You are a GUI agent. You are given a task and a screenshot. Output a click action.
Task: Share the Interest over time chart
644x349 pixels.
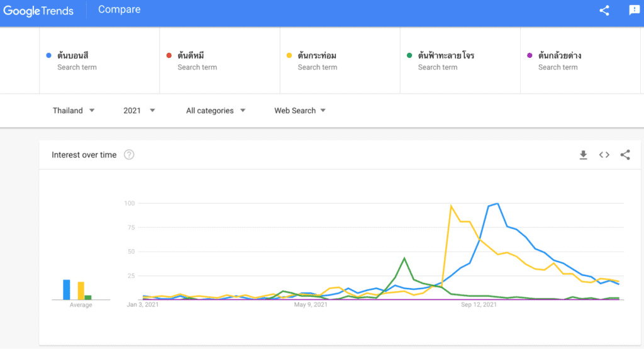coord(625,155)
